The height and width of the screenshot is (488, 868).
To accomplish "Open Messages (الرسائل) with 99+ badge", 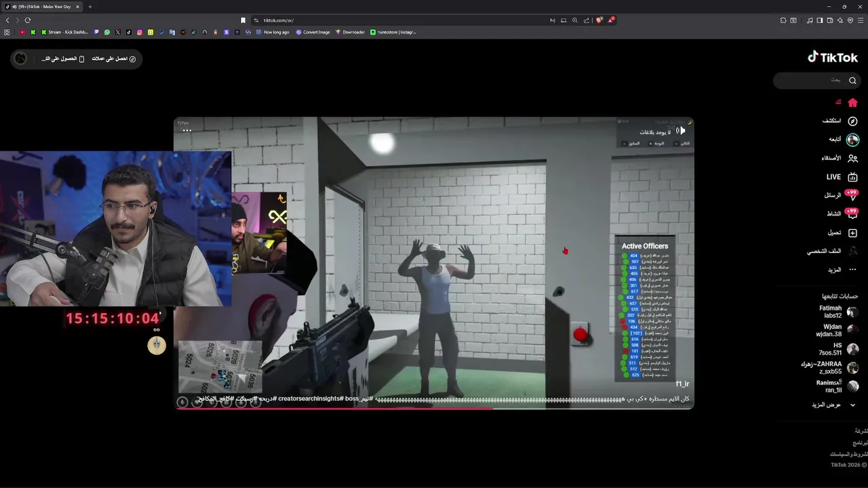I will (x=841, y=195).
